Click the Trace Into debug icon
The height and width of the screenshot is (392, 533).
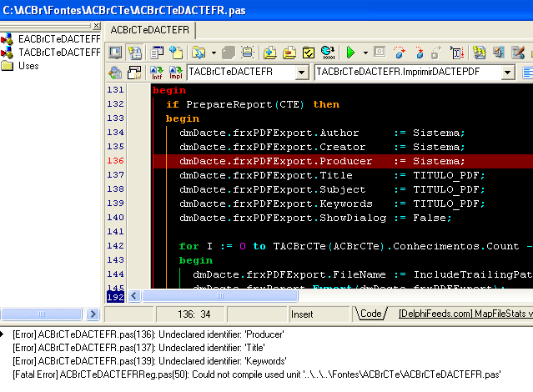pyautogui.click(x=420, y=53)
